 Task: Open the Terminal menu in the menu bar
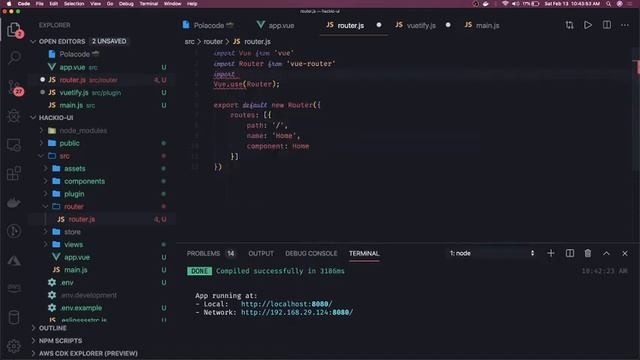point(149,4)
